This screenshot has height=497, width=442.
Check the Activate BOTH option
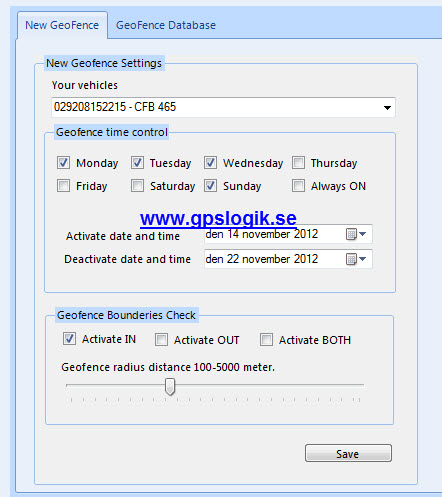266,340
